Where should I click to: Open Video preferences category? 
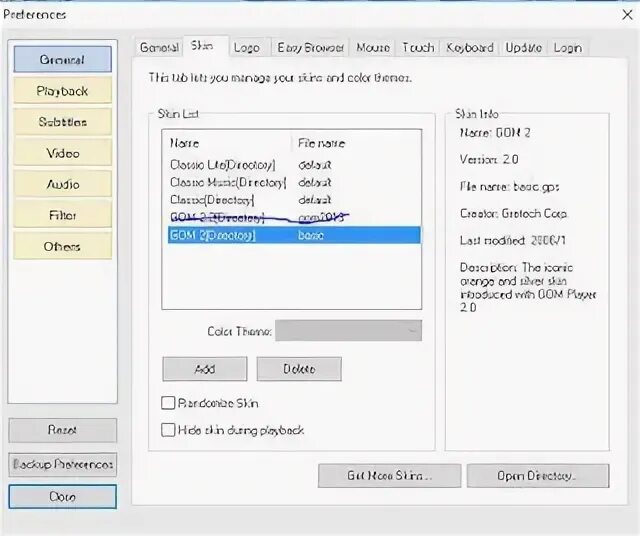62,153
